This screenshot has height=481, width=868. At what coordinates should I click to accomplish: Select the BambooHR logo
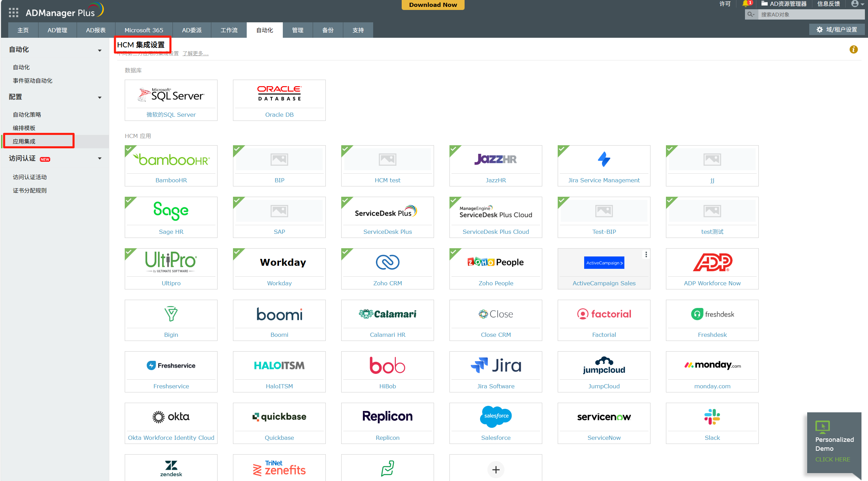tap(171, 160)
